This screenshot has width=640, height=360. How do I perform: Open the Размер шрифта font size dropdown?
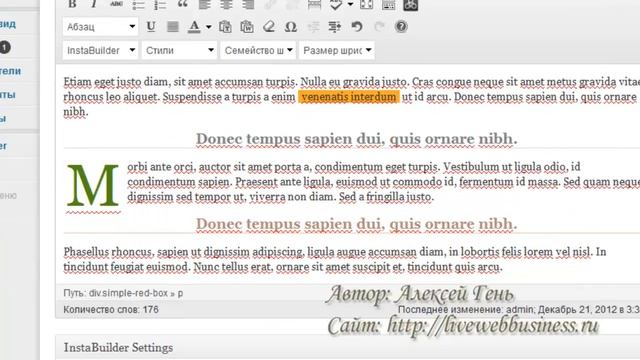[337, 51]
